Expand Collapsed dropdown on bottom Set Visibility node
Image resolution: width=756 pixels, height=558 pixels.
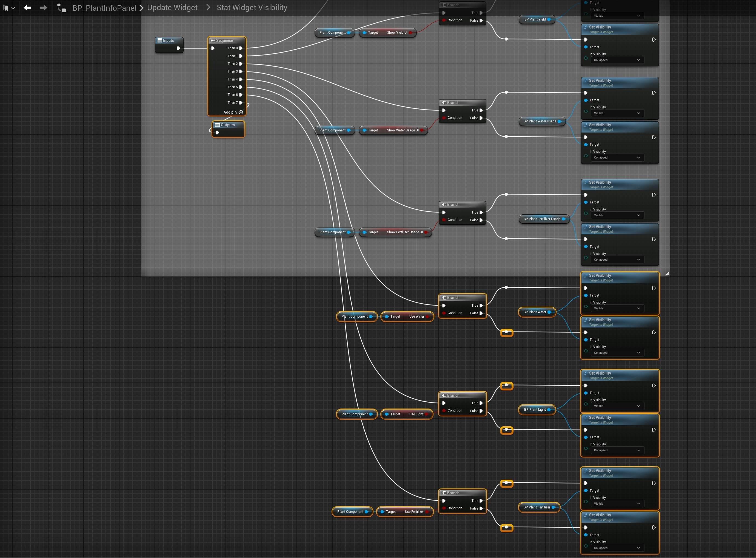[x=617, y=548]
